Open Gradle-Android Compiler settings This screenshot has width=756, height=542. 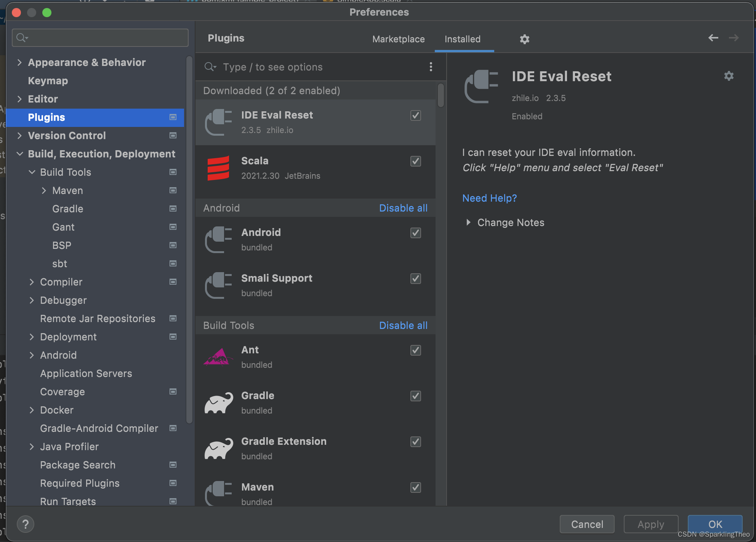[99, 428]
